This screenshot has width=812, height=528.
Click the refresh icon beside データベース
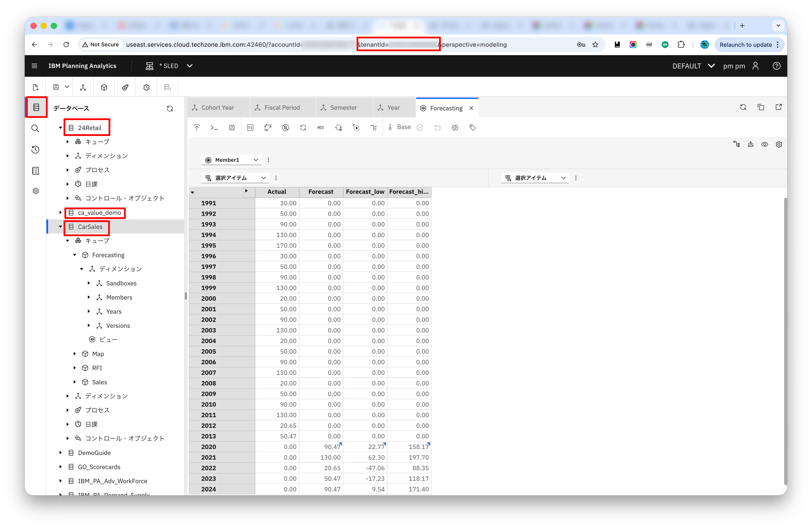[x=170, y=109]
